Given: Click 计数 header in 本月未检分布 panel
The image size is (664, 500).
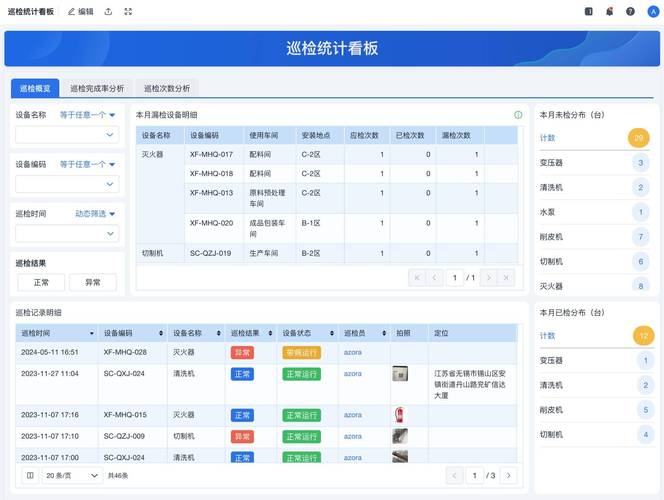Looking at the screenshot, I should click(547, 138).
